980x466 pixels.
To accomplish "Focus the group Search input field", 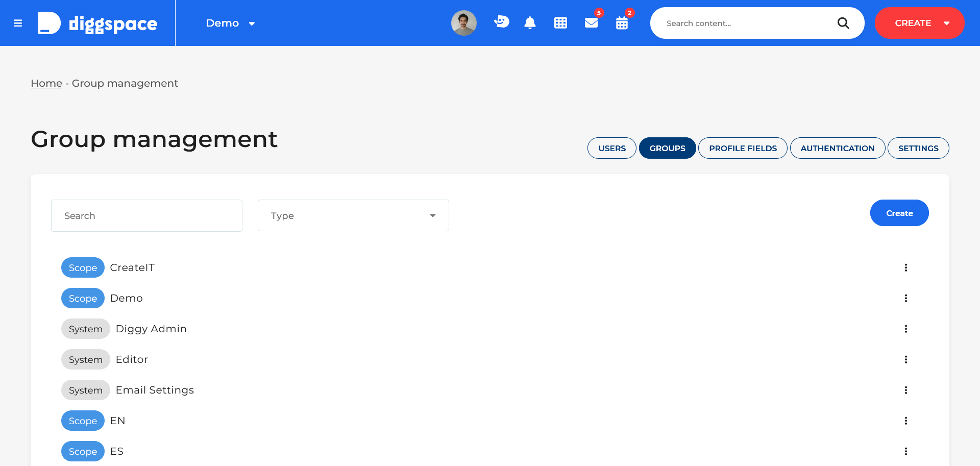I will click(146, 215).
